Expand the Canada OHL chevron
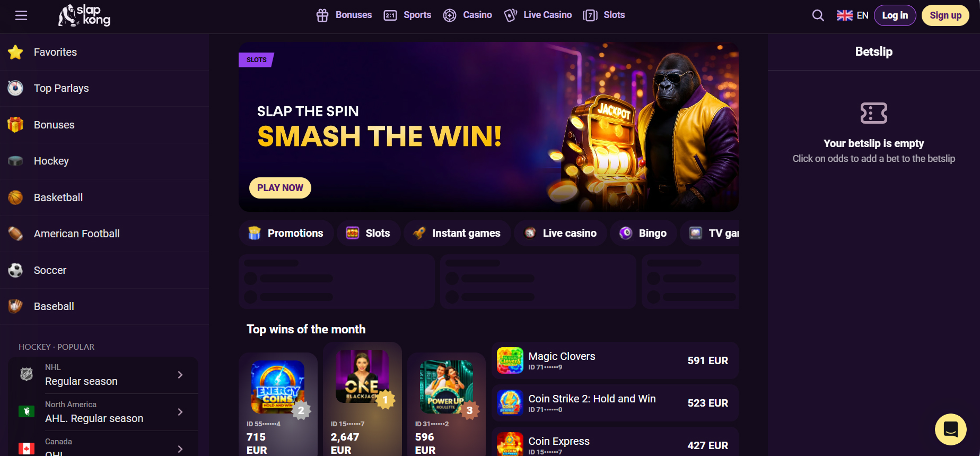The height and width of the screenshot is (456, 980). (180, 449)
